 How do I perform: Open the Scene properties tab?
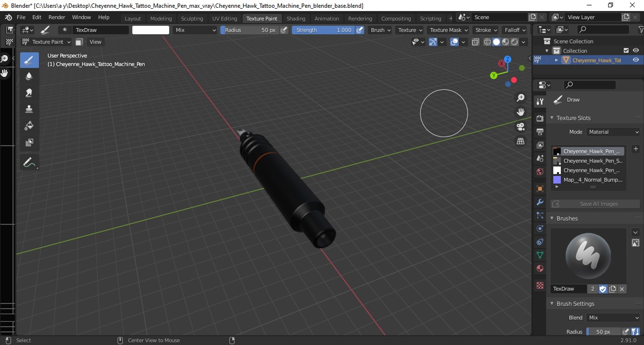point(540,158)
